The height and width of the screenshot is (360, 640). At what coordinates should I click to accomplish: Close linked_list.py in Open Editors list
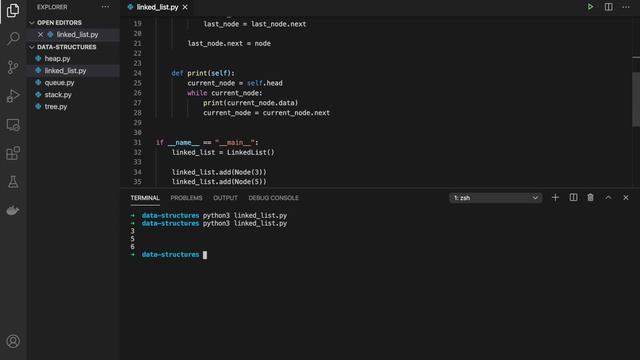click(x=40, y=35)
